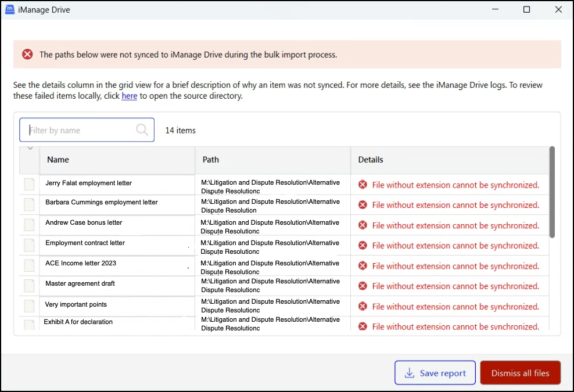Expand the chevron above the checkbox column
This screenshot has height=392, width=574.
[x=30, y=149]
